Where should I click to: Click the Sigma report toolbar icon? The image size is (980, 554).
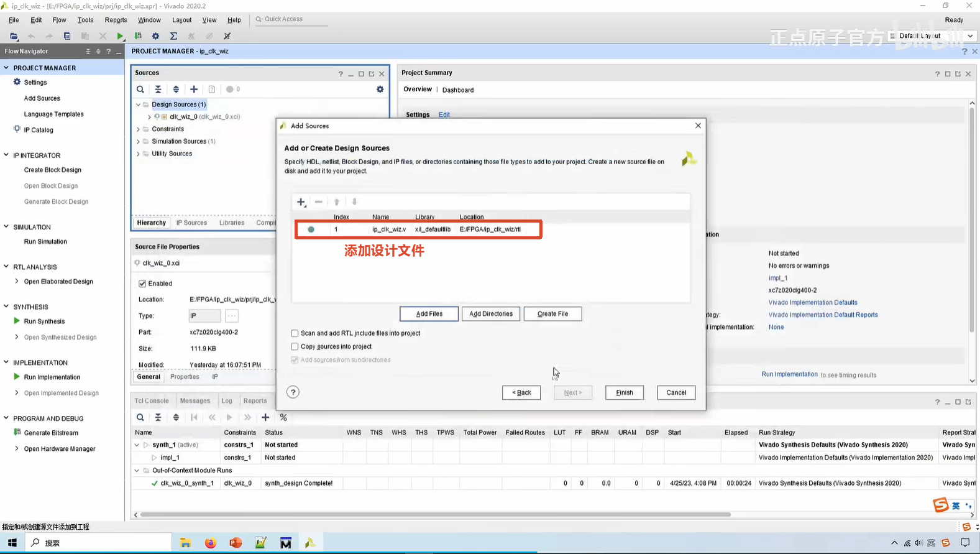pos(174,36)
